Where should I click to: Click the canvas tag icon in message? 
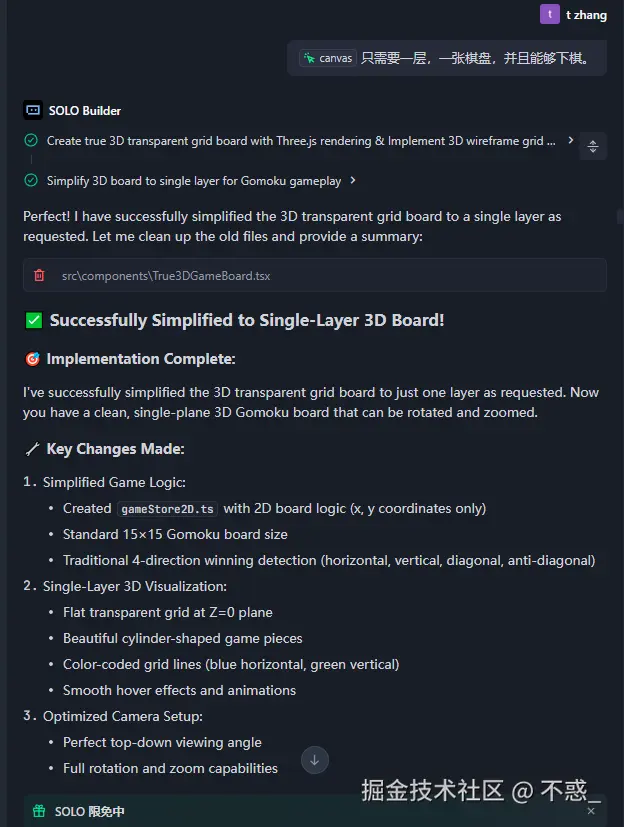pyautogui.click(x=308, y=58)
